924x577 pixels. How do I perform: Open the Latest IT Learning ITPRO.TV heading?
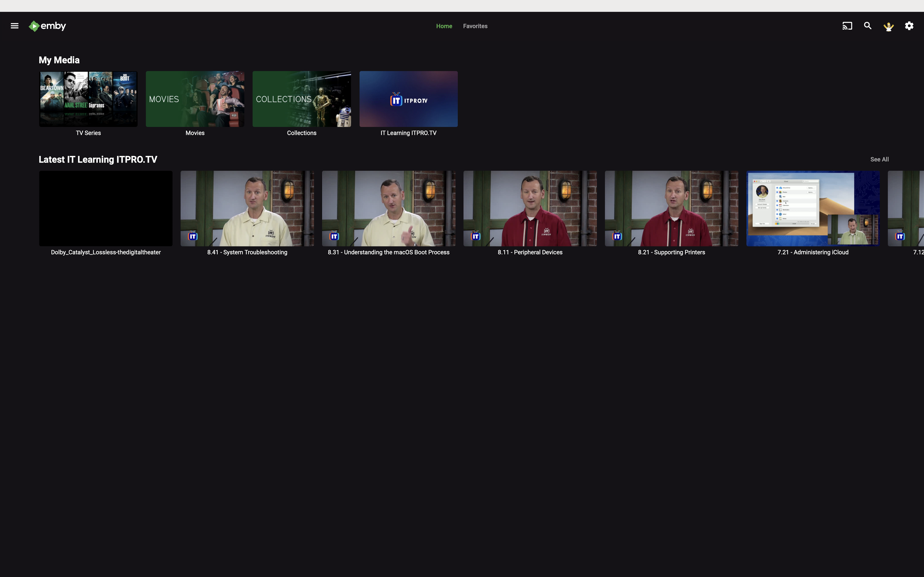(98, 160)
